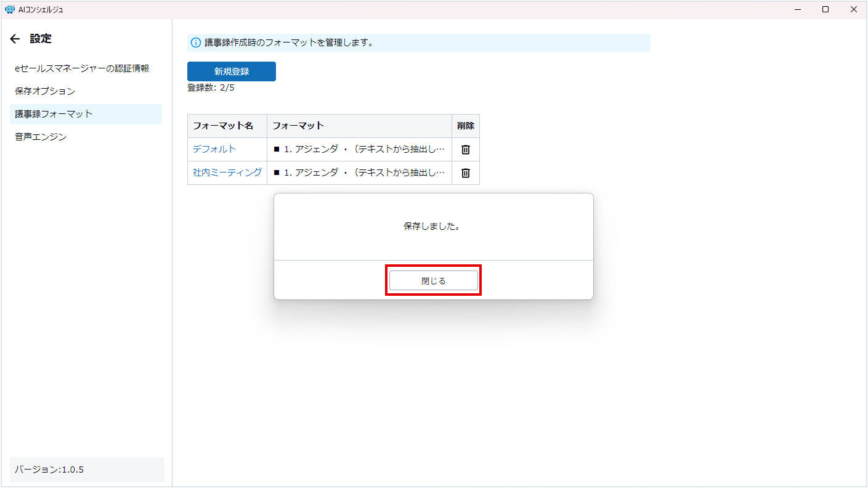Select 保存オプション in the sidebar
Viewport: 868px width, 488px height.
[x=45, y=91]
